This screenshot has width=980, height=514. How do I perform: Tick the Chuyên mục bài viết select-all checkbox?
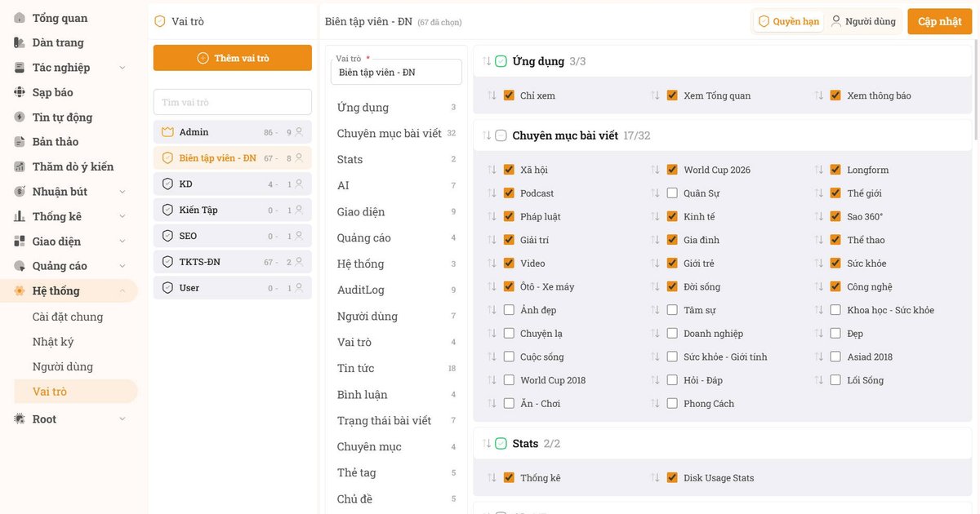[x=501, y=135]
